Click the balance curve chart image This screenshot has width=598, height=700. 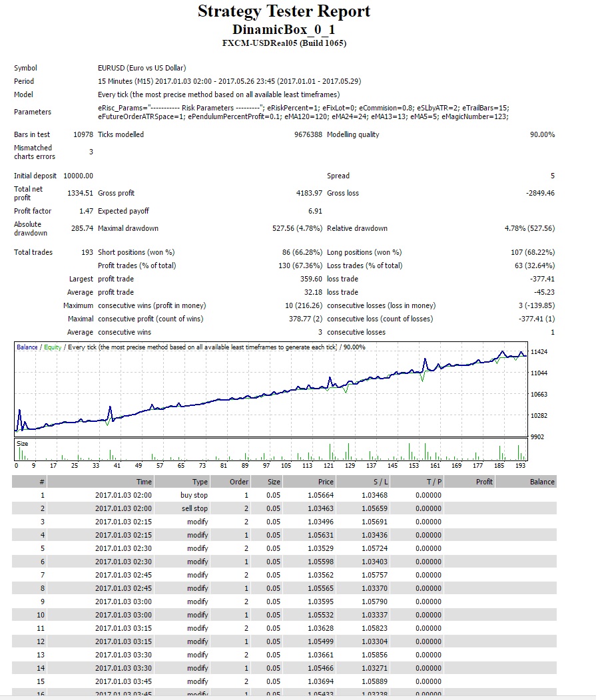[271, 389]
